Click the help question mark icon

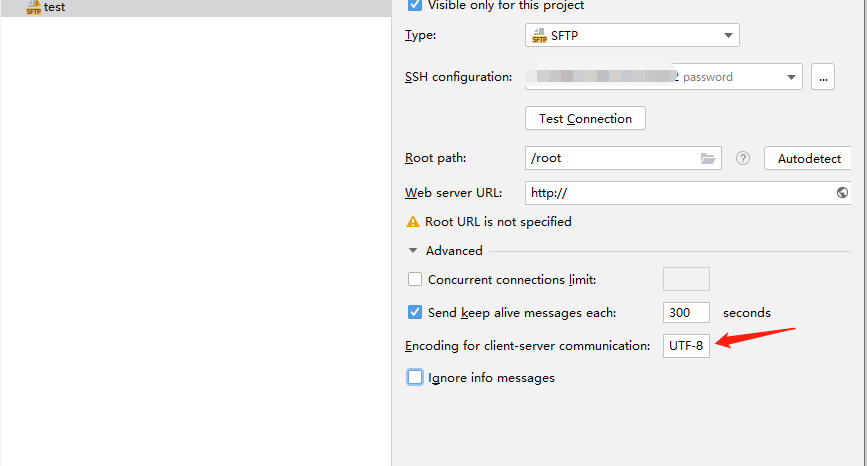coord(743,158)
